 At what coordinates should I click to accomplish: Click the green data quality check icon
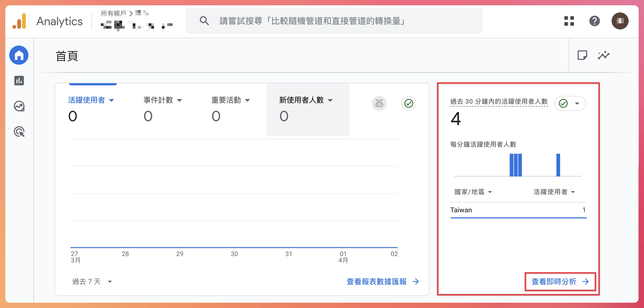point(409,103)
